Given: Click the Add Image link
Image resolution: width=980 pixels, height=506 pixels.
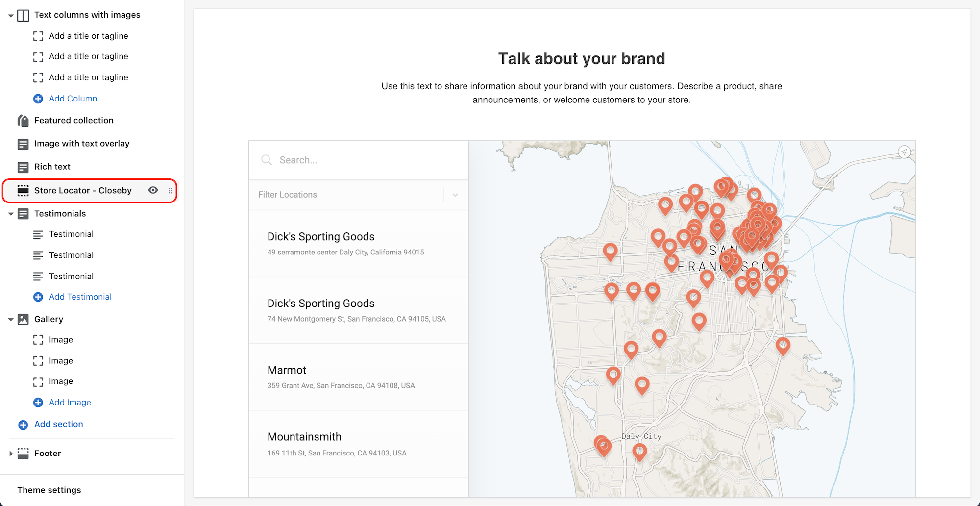Looking at the screenshot, I should 70,402.
